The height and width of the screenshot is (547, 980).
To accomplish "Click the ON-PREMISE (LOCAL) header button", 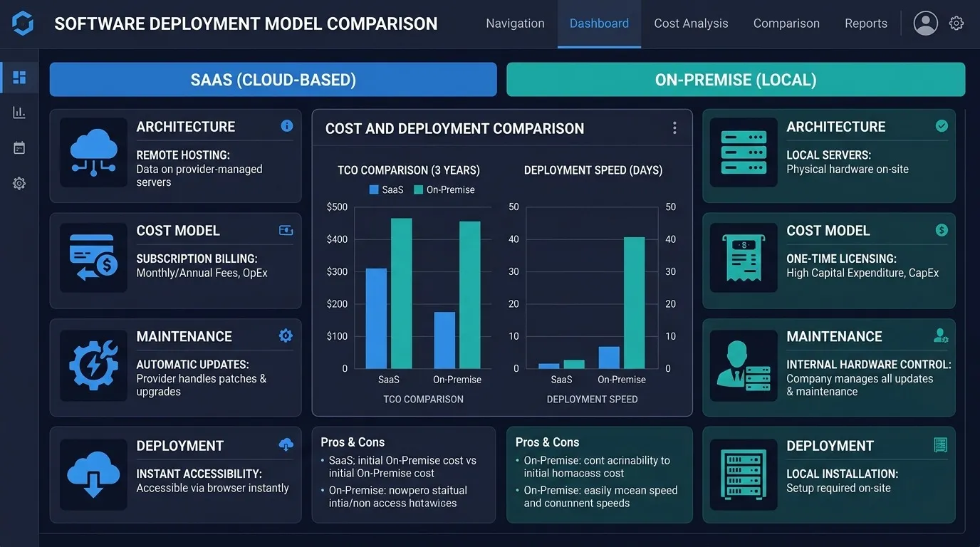I will [736, 79].
